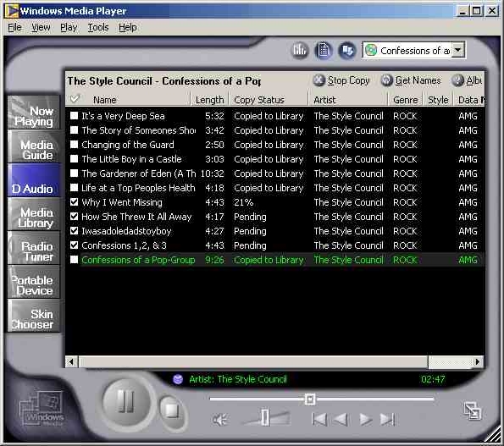Sort the track list by the Artist column
The image size is (504, 446).
point(348,100)
